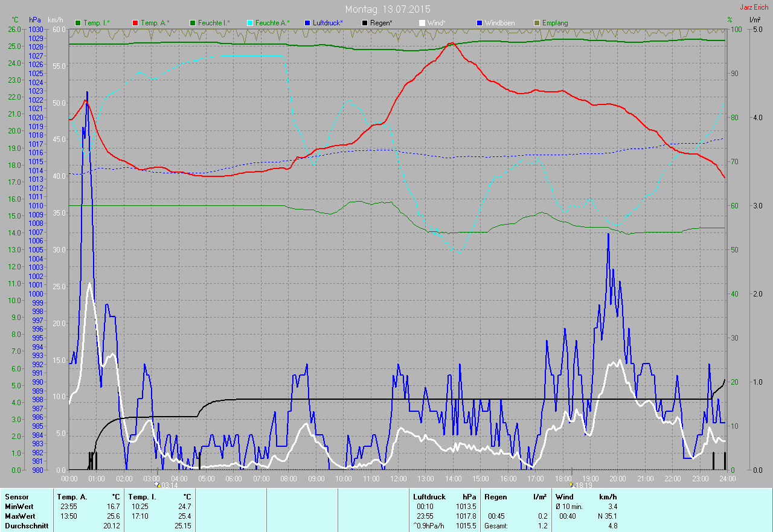Click the black swatch beside Regen* legend
The width and height of the screenshot is (773, 532).
[365, 23]
